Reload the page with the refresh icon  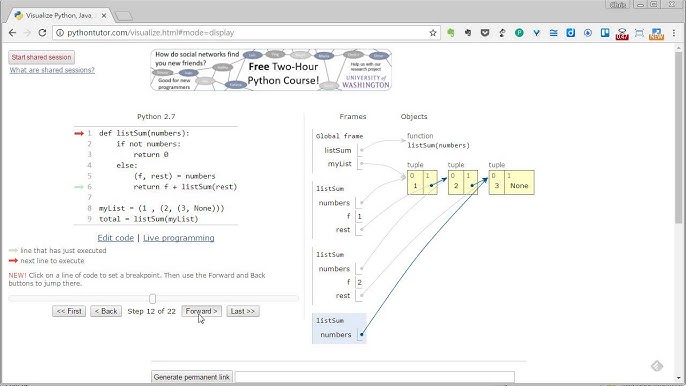42,33
